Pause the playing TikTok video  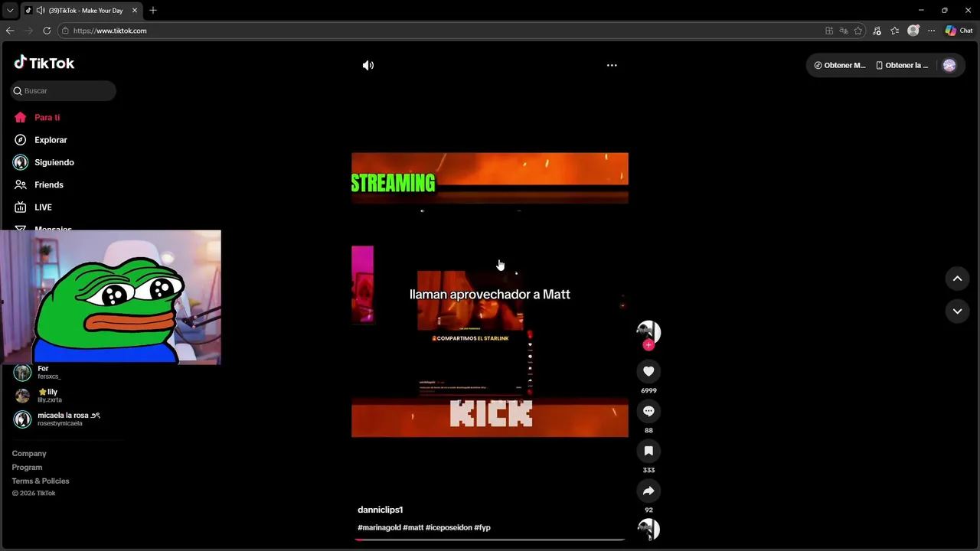click(x=490, y=295)
